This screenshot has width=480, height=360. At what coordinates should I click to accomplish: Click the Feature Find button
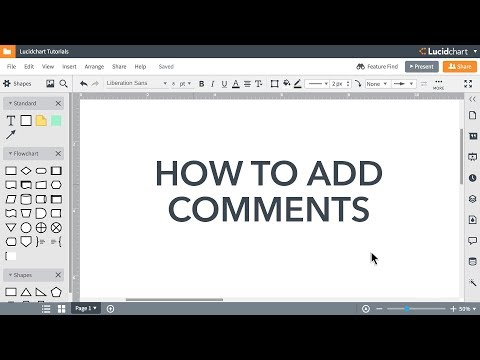coord(377,67)
